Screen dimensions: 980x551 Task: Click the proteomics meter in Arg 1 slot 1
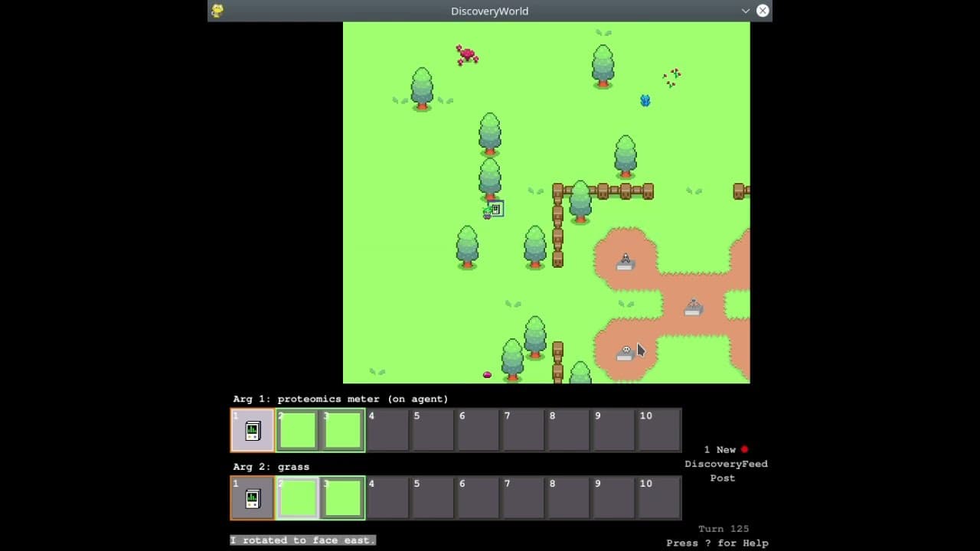tap(253, 431)
